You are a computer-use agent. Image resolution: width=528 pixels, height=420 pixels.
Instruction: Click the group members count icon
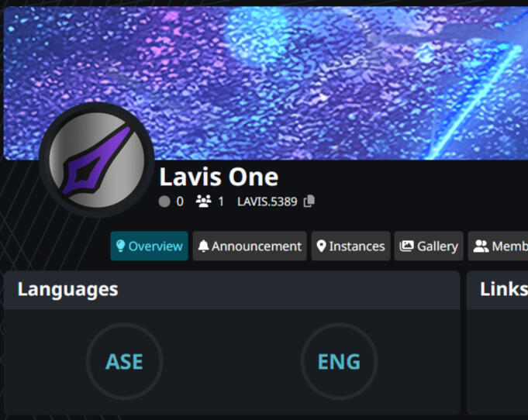click(203, 201)
